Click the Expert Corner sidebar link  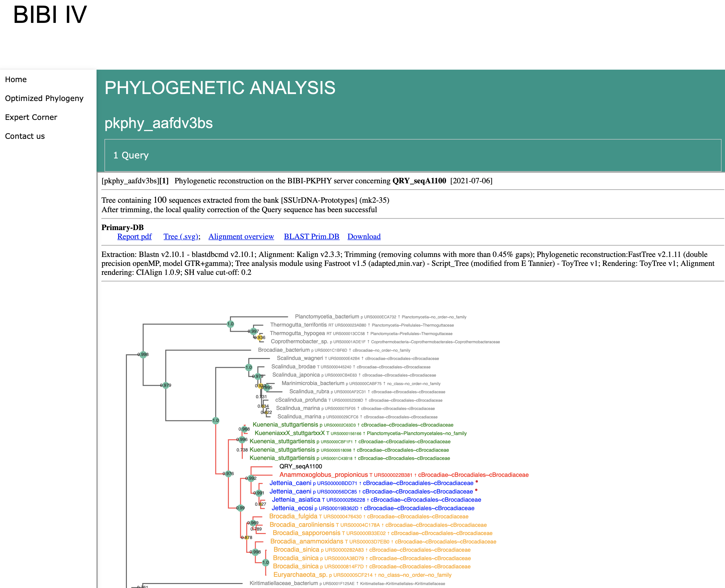point(31,117)
